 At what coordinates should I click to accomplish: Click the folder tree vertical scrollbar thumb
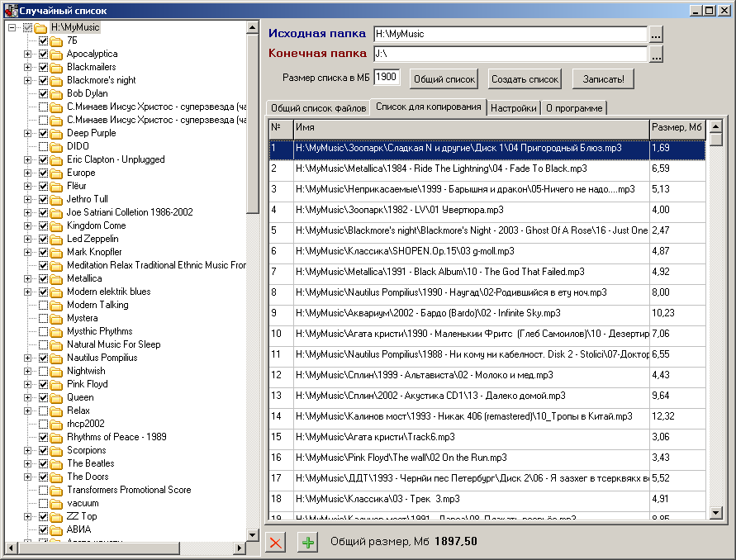click(253, 123)
